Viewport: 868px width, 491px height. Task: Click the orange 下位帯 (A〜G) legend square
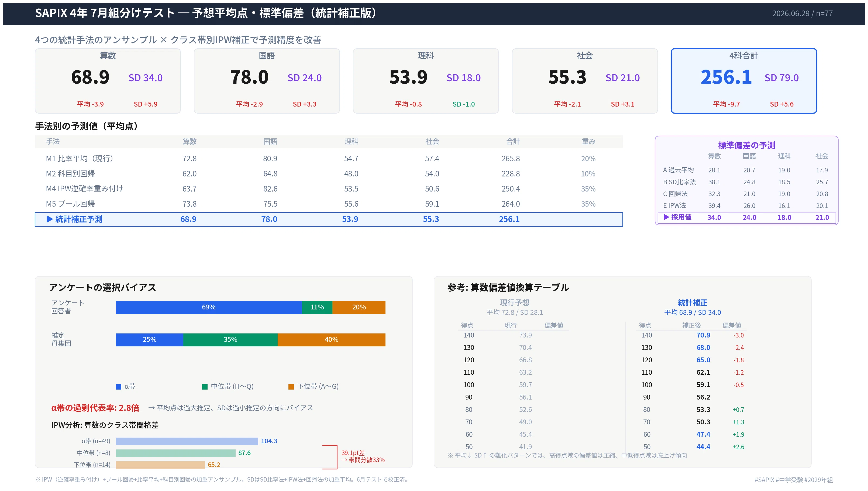point(291,386)
